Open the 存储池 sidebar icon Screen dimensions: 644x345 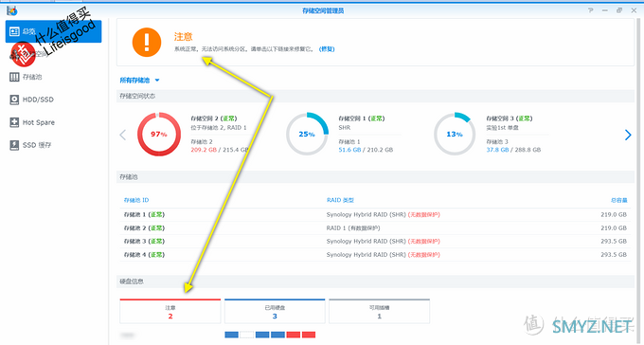[x=14, y=77]
